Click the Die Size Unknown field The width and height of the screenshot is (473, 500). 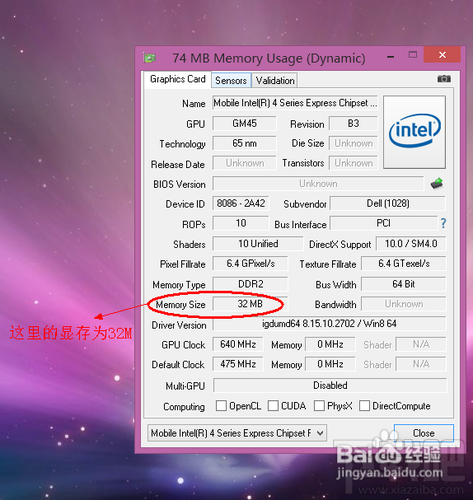[353, 143]
